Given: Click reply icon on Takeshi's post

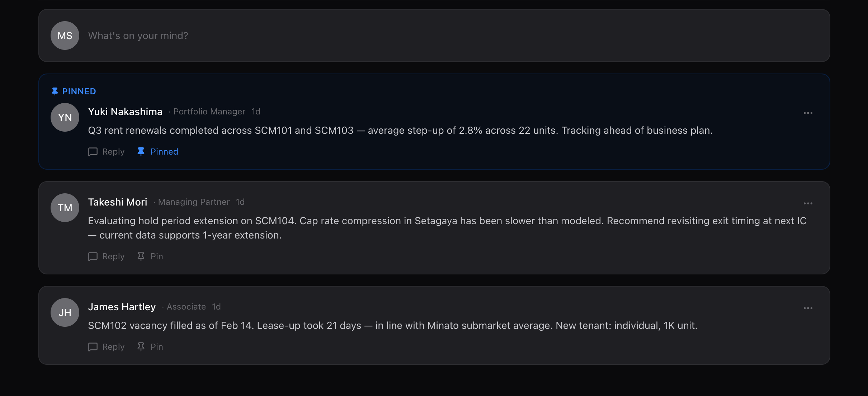Looking at the screenshot, I should click(x=93, y=256).
